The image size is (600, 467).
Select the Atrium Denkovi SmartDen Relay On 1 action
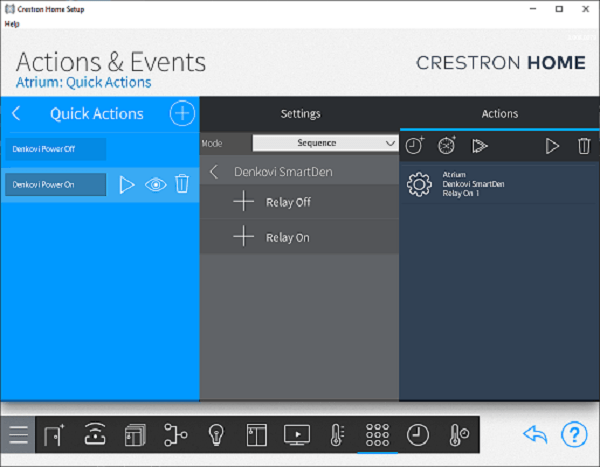coord(499,184)
